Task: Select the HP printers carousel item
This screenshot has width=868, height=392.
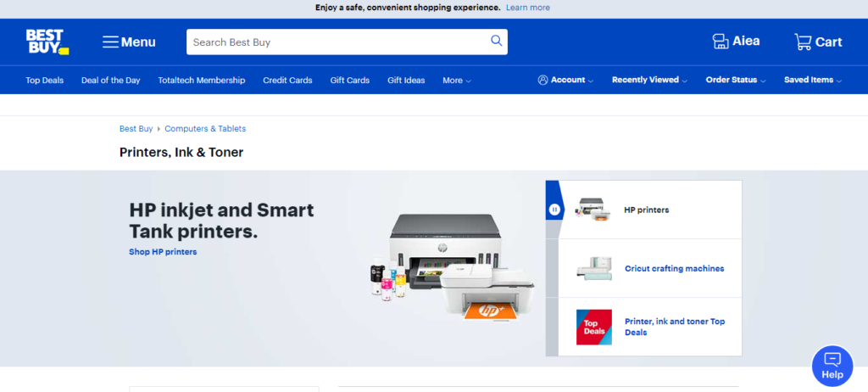Action: click(x=650, y=210)
